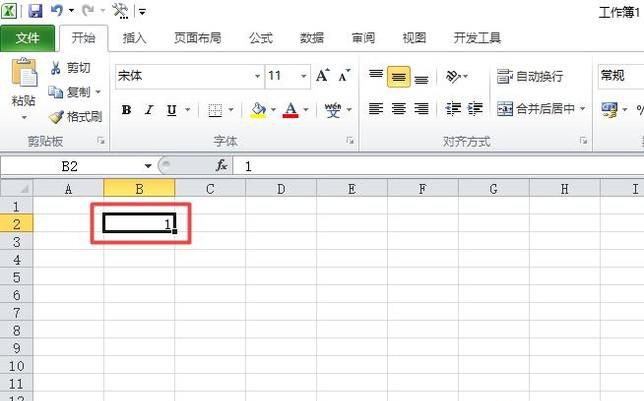644x401 pixels.
Task: Open the fill color dropdown arrow
Action: (273, 110)
